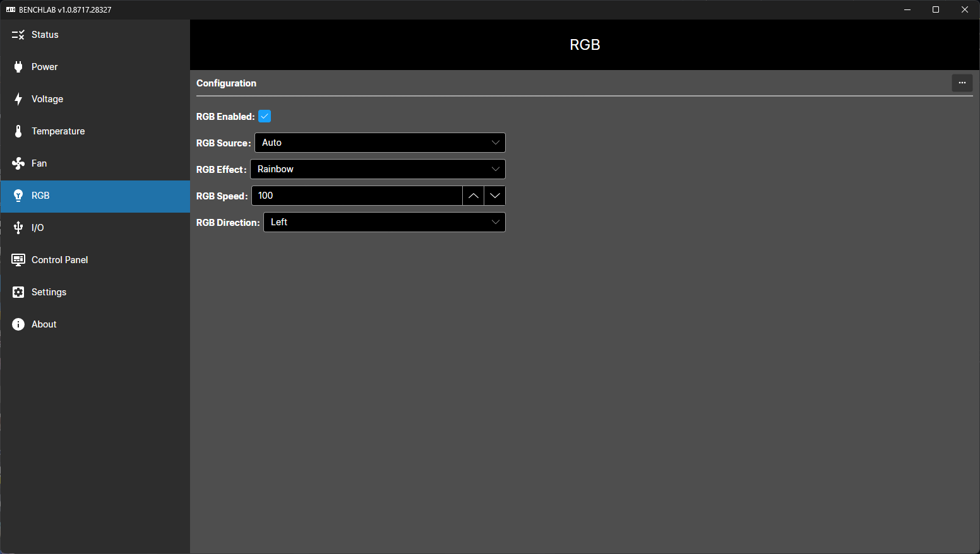
Task: Increase RGB Speed with the up arrow
Action: pos(474,196)
